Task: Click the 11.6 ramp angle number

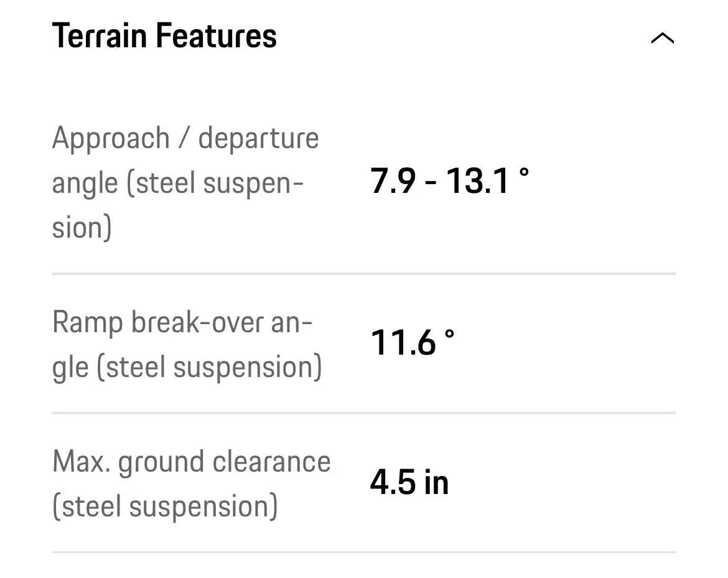Action: point(403,343)
